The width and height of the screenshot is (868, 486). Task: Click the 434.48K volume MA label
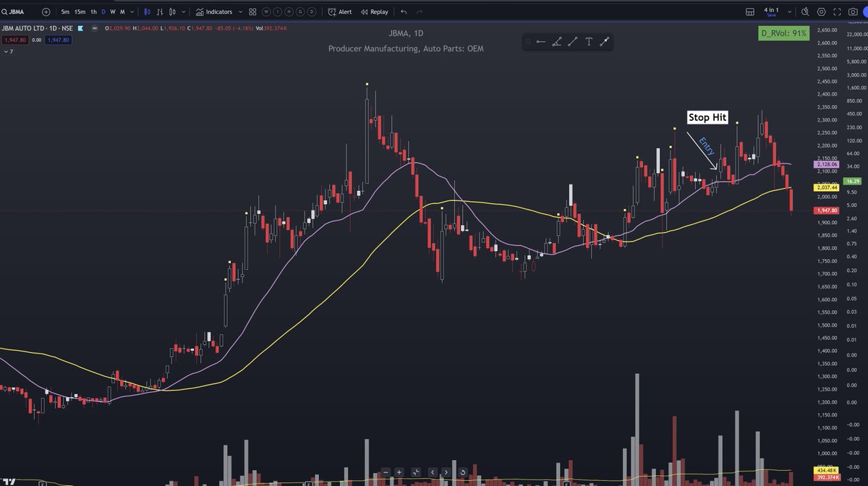(x=827, y=471)
